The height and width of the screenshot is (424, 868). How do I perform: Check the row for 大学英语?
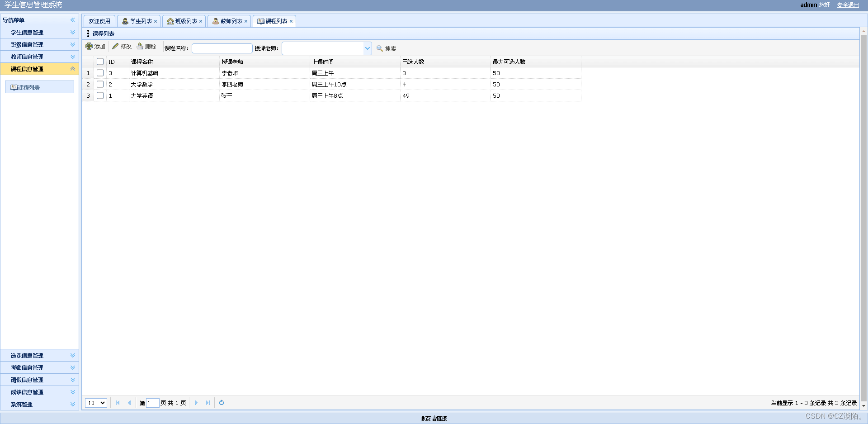click(100, 95)
